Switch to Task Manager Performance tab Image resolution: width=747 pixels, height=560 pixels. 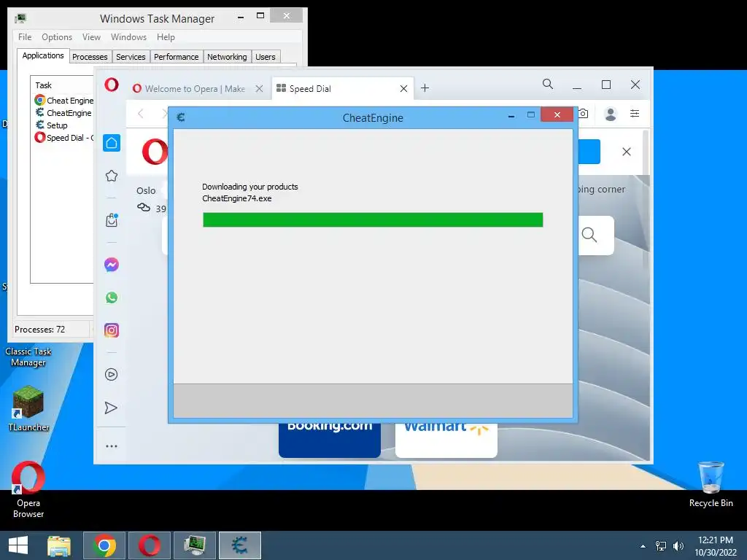[x=177, y=57]
